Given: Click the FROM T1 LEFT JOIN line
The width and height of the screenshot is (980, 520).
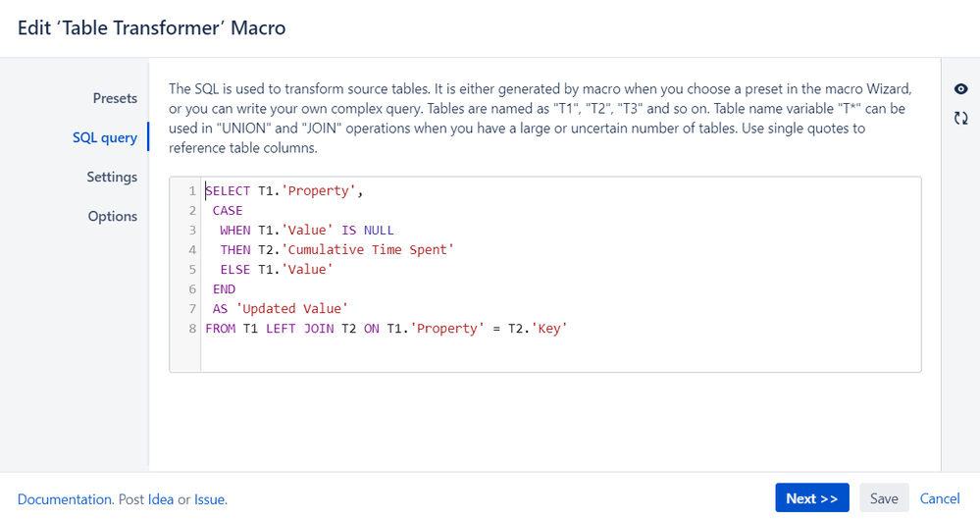Looking at the screenshot, I should click(x=387, y=329).
